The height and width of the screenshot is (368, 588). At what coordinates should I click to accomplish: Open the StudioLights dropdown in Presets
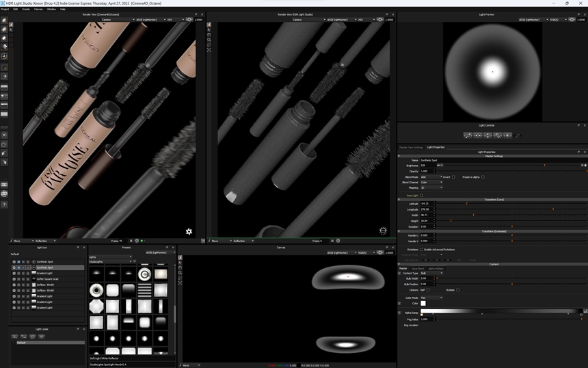110,261
